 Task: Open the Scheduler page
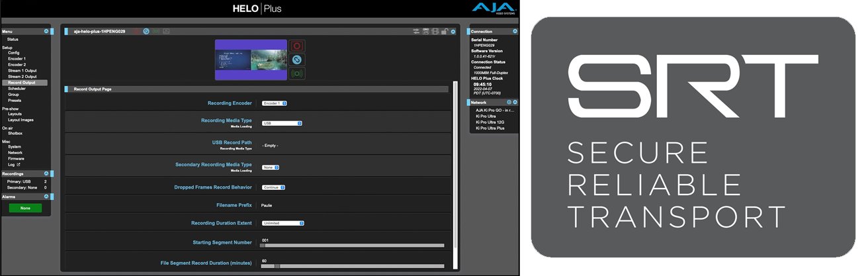(17, 89)
